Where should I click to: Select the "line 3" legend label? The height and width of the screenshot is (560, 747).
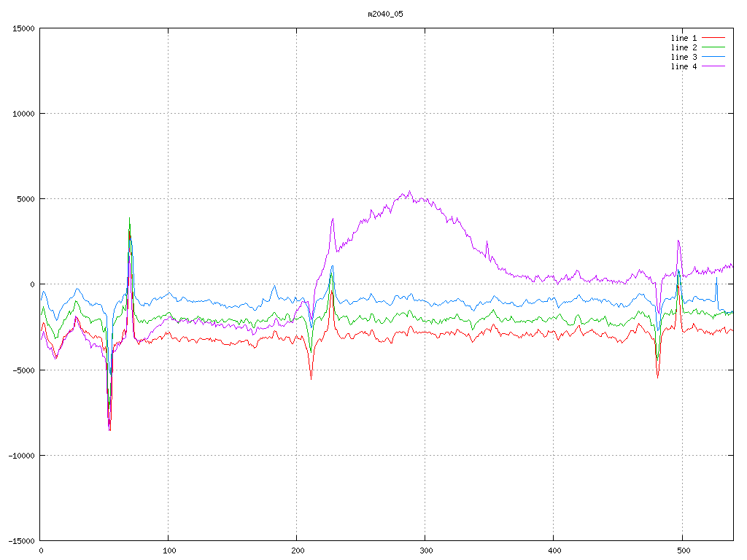684,57
